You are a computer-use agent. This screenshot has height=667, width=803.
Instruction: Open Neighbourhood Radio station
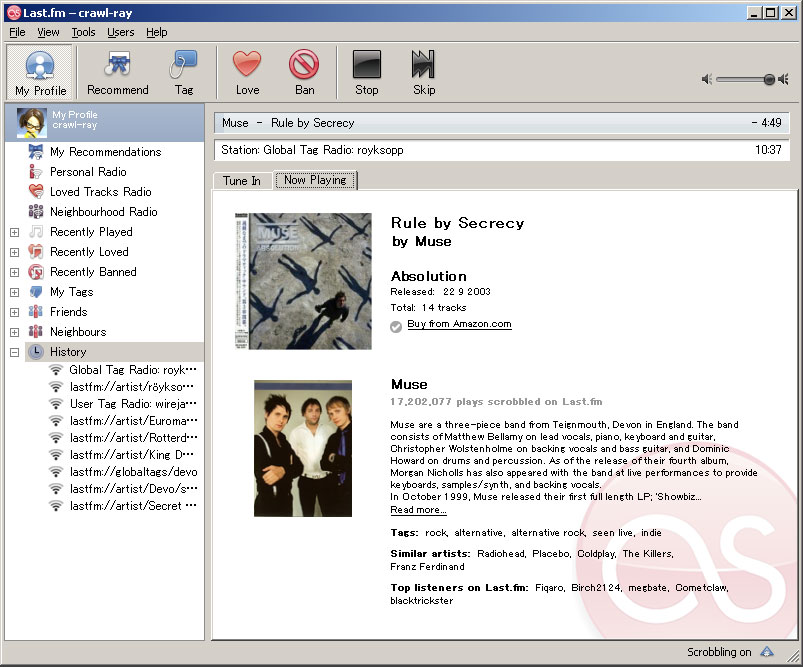point(103,212)
